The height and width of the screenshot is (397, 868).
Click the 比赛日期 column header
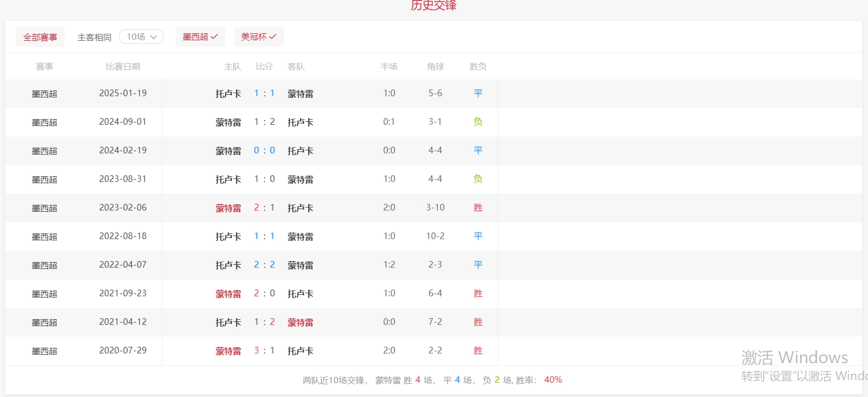click(x=123, y=67)
